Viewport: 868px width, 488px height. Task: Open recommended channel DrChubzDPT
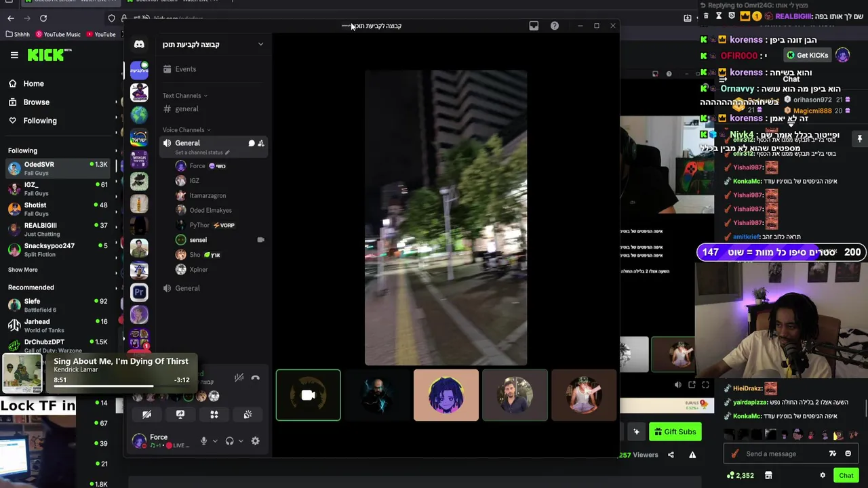click(x=58, y=346)
